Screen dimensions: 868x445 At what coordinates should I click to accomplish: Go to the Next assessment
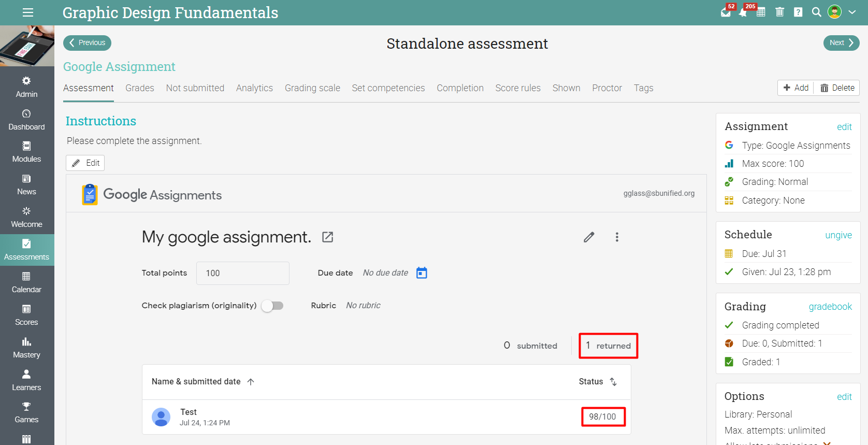(841, 42)
